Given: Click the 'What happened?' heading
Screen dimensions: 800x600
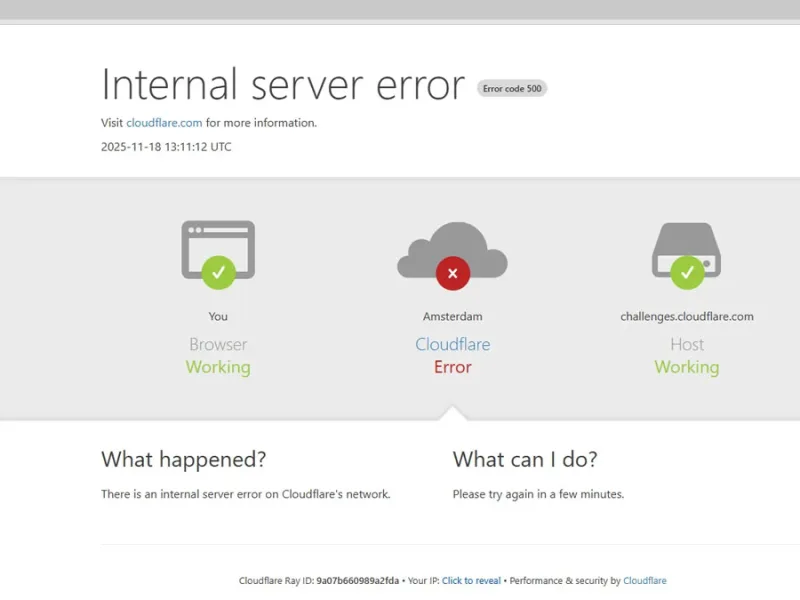Looking at the screenshot, I should 183,459.
